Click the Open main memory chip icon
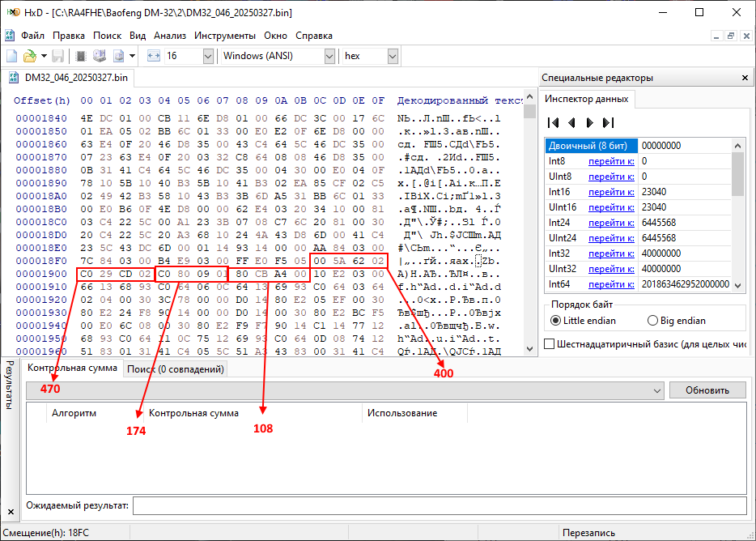 (81, 56)
